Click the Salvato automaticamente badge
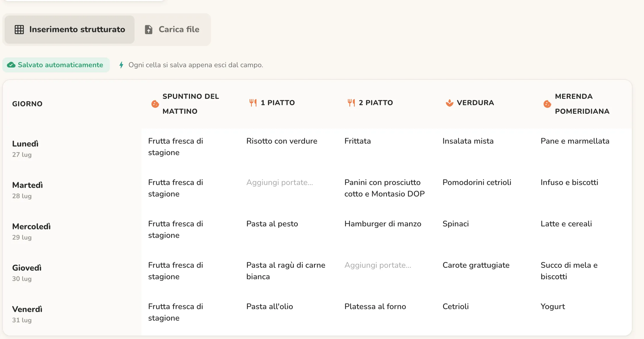Image resolution: width=644 pixels, height=339 pixels. (x=56, y=65)
